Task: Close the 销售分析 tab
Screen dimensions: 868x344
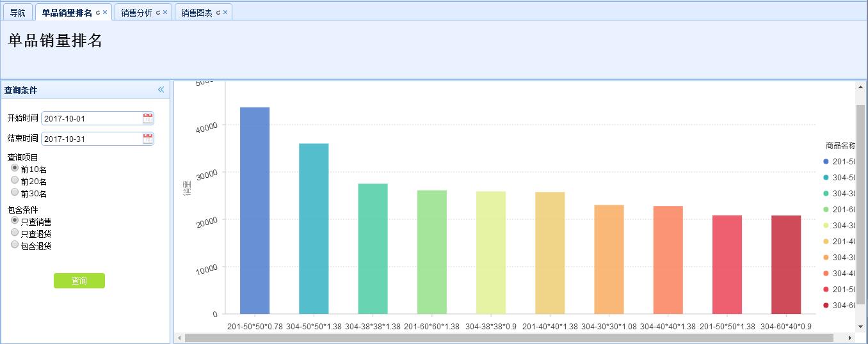Action: [x=165, y=13]
